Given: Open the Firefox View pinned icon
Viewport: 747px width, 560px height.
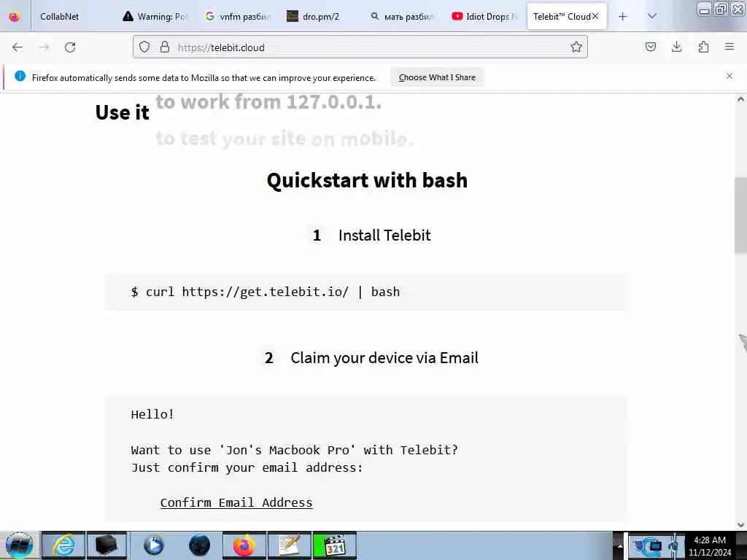Looking at the screenshot, I should click(15, 17).
